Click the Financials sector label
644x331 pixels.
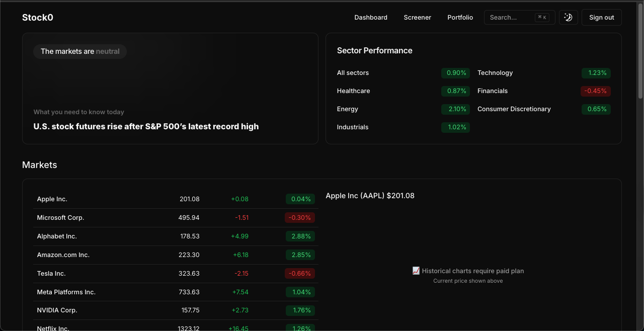click(x=493, y=91)
